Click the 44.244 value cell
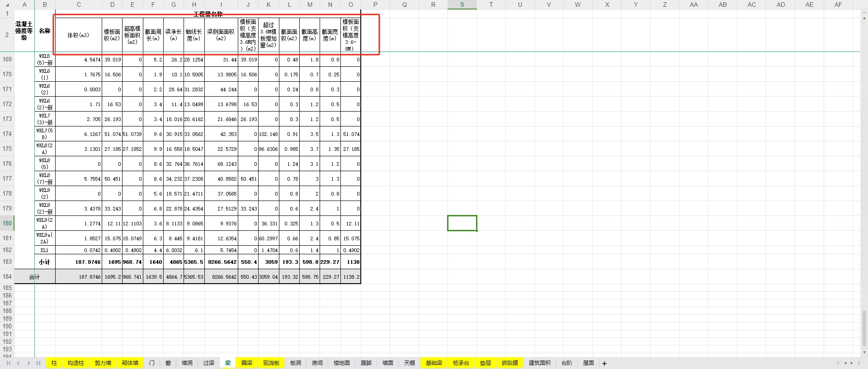The width and height of the screenshot is (868, 369). [221, 89]
